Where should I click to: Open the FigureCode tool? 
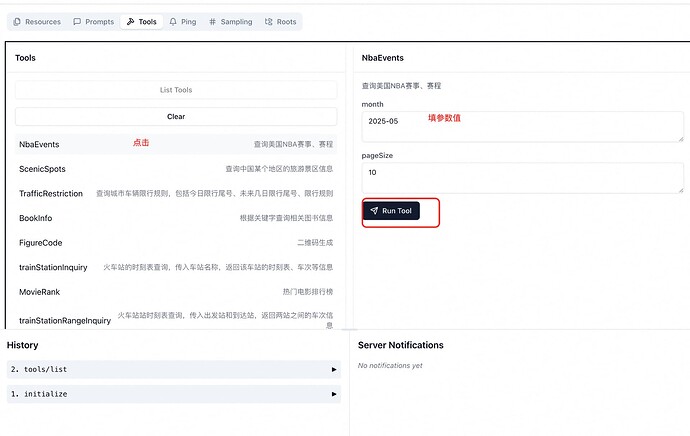point(176,243)
